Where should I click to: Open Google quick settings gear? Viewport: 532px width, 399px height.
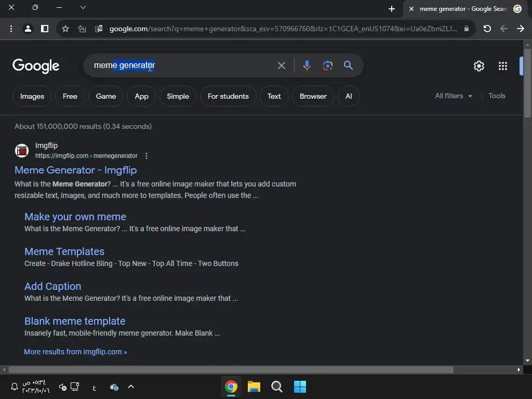478,66
